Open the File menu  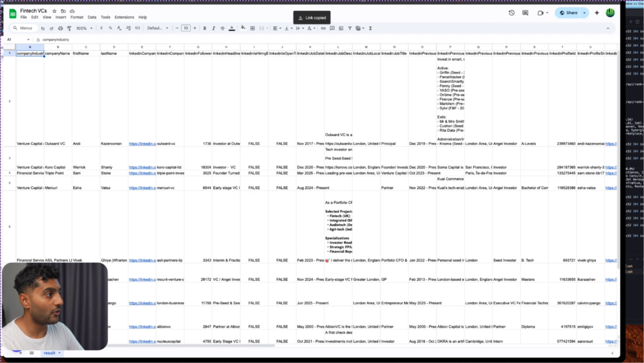coord(23,18)
